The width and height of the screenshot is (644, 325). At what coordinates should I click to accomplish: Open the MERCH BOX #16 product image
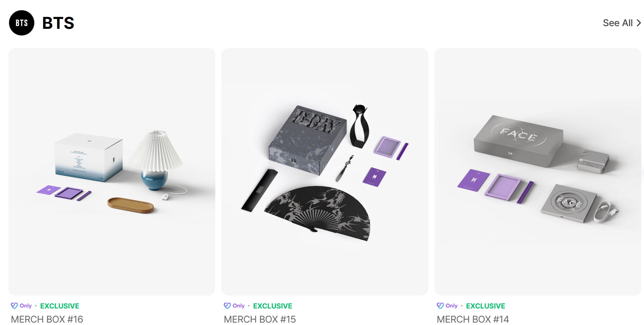112,172
